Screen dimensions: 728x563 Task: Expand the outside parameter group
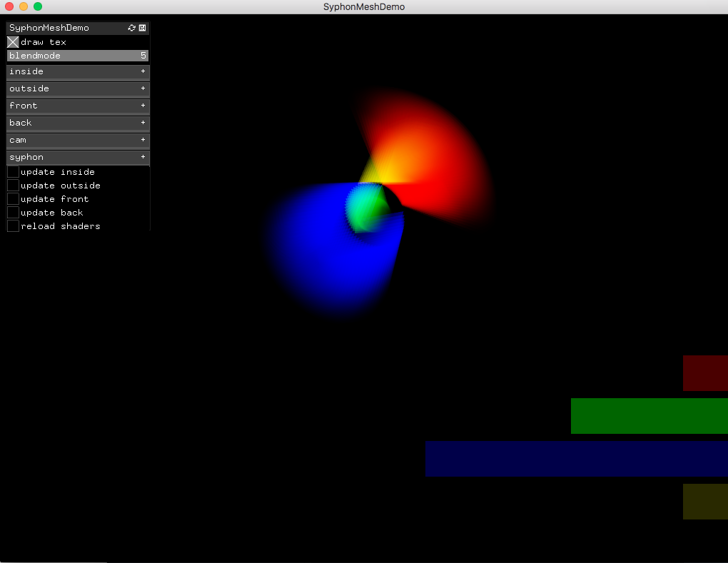click(77, 88)
